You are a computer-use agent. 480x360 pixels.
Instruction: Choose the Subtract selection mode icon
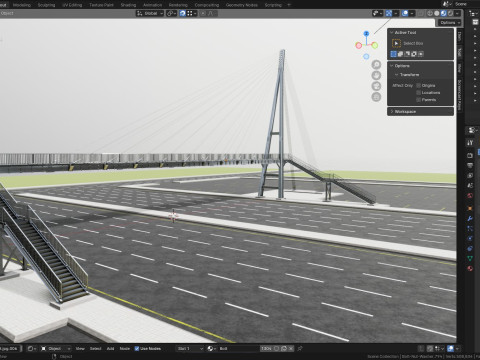coord(407,54)
